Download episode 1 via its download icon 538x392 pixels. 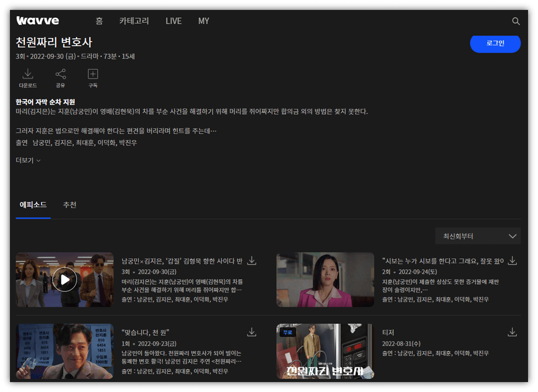pyautogui.click(x=252, y=332)
